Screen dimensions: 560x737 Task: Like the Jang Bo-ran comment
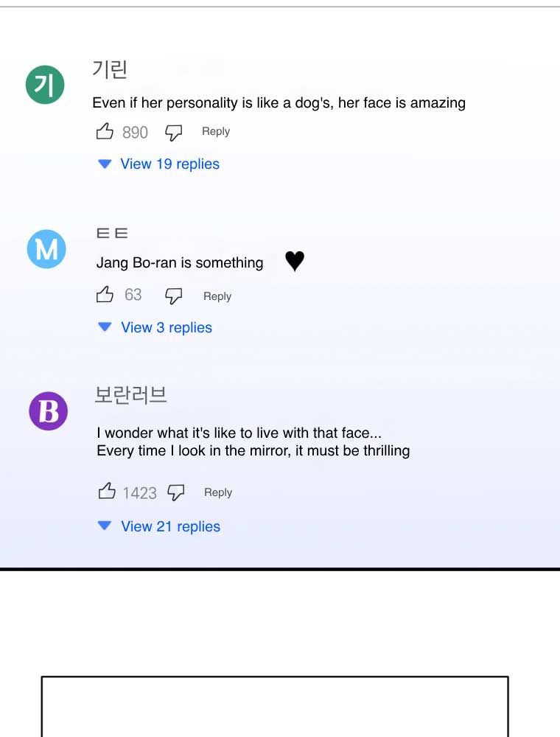coord(105,296)
